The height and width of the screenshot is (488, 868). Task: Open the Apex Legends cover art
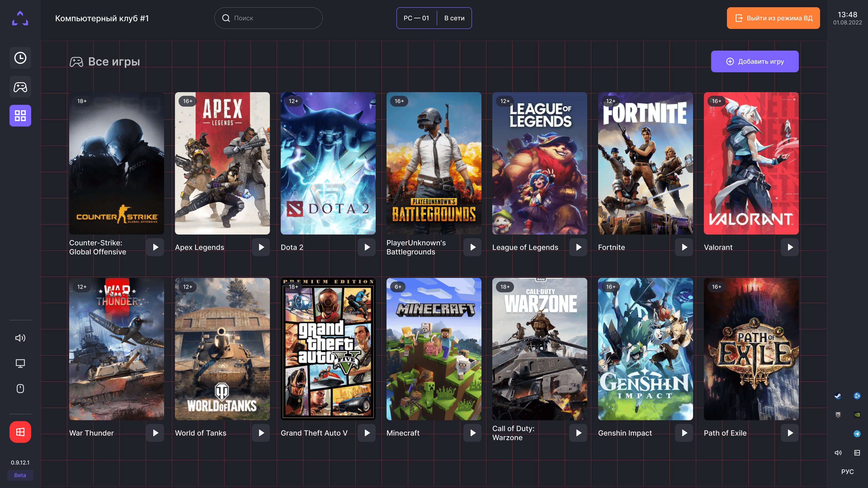point(222,163)
